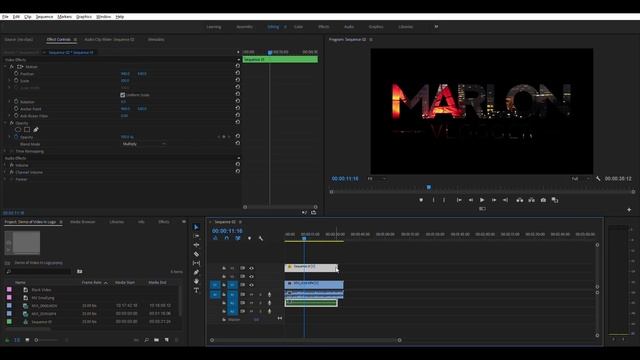Viewport: 640px width, 360px height.
Task: Hide the top video track with eye icon
Action: pyautogui.click(x=251, y=268)
